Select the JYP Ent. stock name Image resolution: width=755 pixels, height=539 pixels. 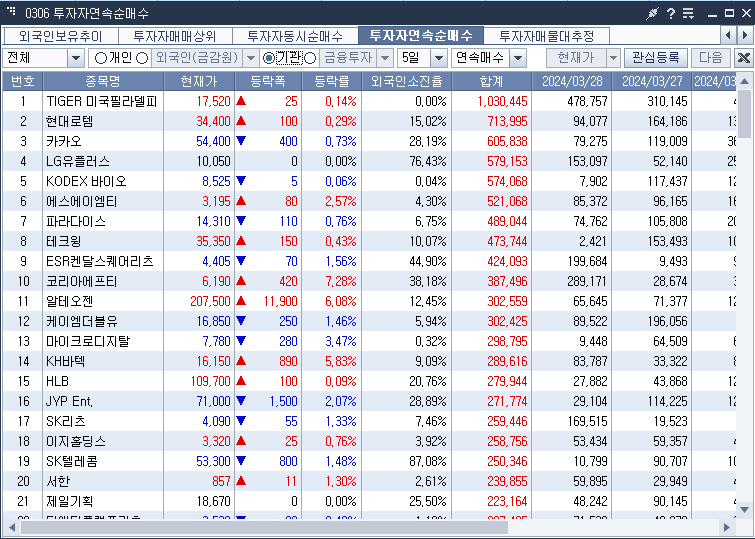click(69, 401)
